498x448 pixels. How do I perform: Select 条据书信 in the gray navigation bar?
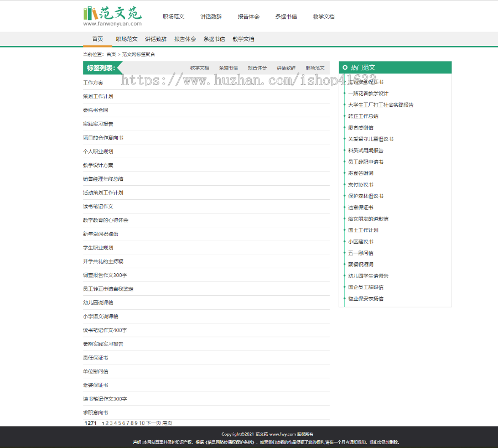coord(214,39)
